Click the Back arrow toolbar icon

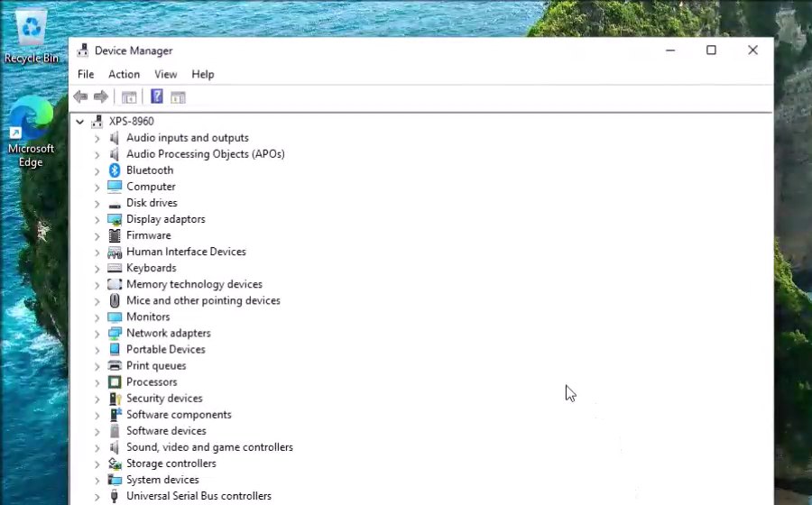80,96
